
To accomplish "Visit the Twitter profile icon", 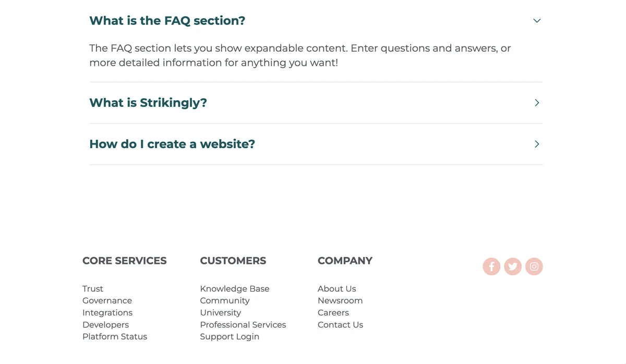I will click(x=512, y=266).
